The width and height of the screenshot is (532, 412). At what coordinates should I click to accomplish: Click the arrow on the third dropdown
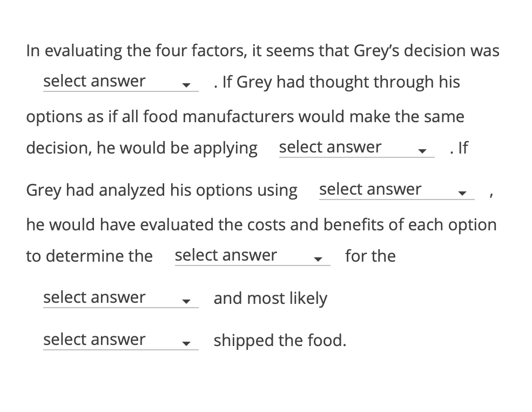point(463,194)
